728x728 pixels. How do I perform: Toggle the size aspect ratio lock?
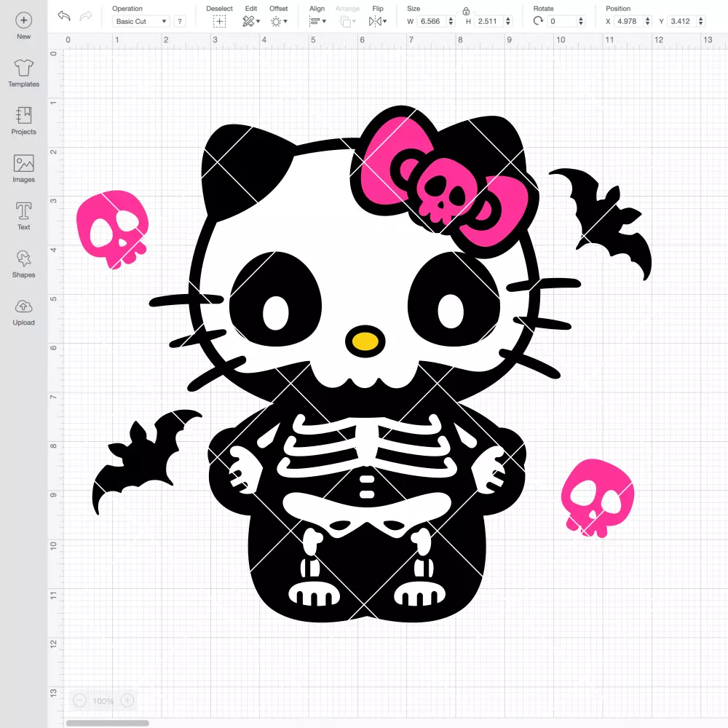coord(466,11)
